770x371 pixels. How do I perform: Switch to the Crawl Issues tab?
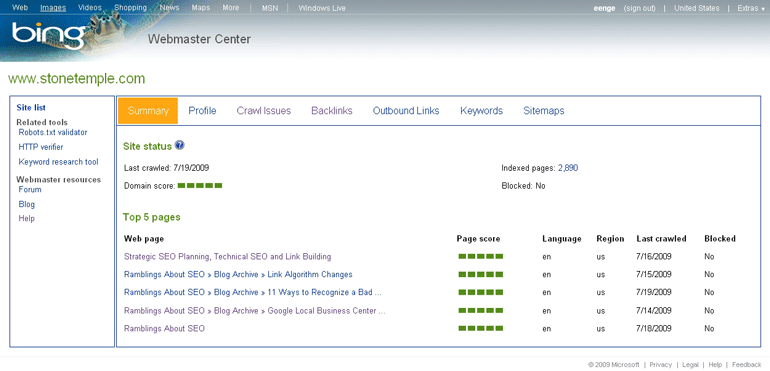264,111
